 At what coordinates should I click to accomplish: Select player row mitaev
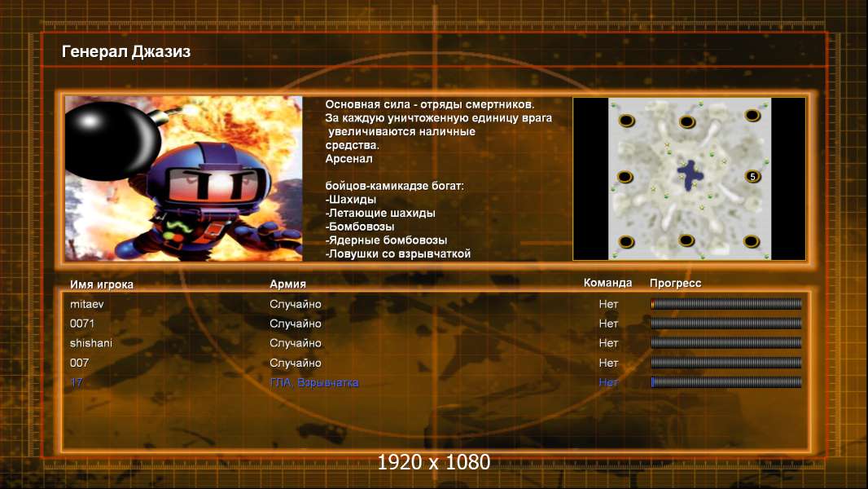pos(436,303)
